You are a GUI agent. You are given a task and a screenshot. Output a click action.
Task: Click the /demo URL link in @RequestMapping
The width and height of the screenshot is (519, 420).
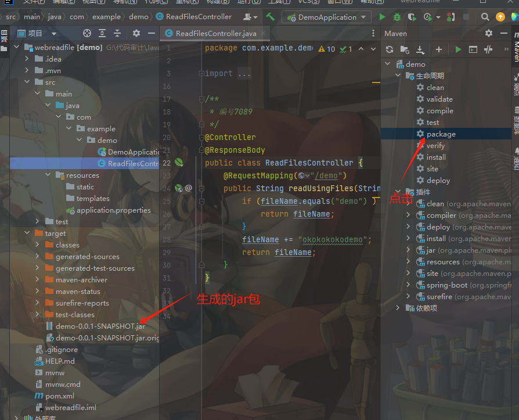[x=326, y=175]
